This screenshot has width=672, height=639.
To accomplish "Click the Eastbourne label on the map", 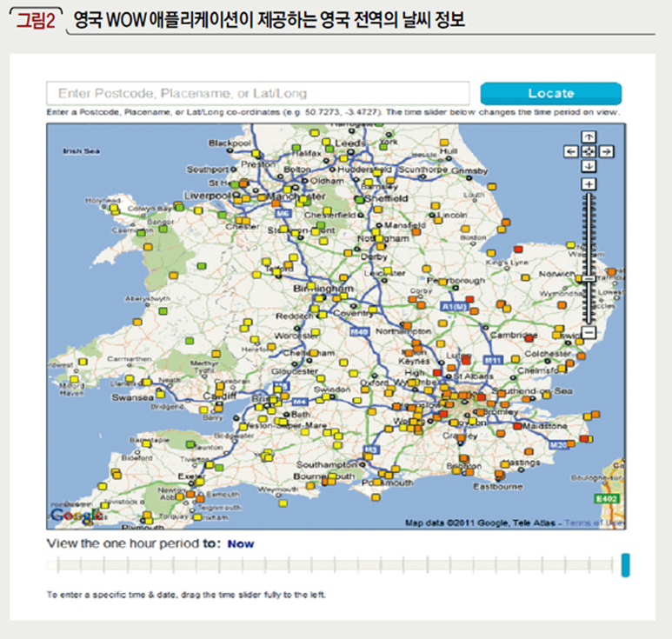I will pos(497,487).
